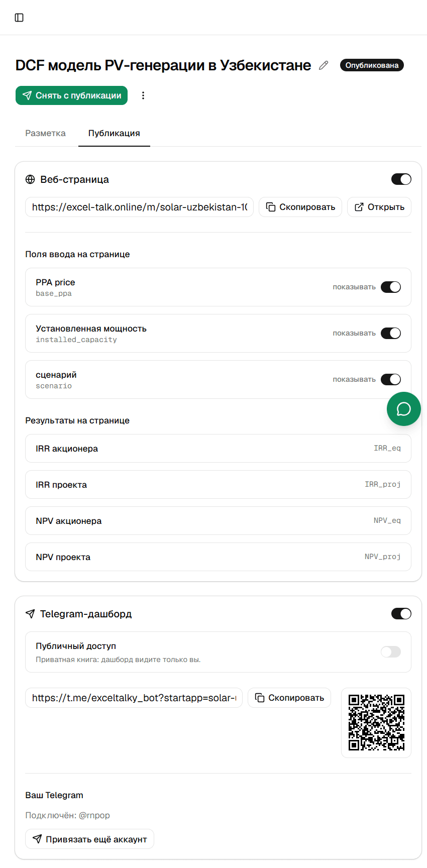Click Привязать ещё аккаунт button
The width and height of the screenshot is (427, 868).
(89, 839)
